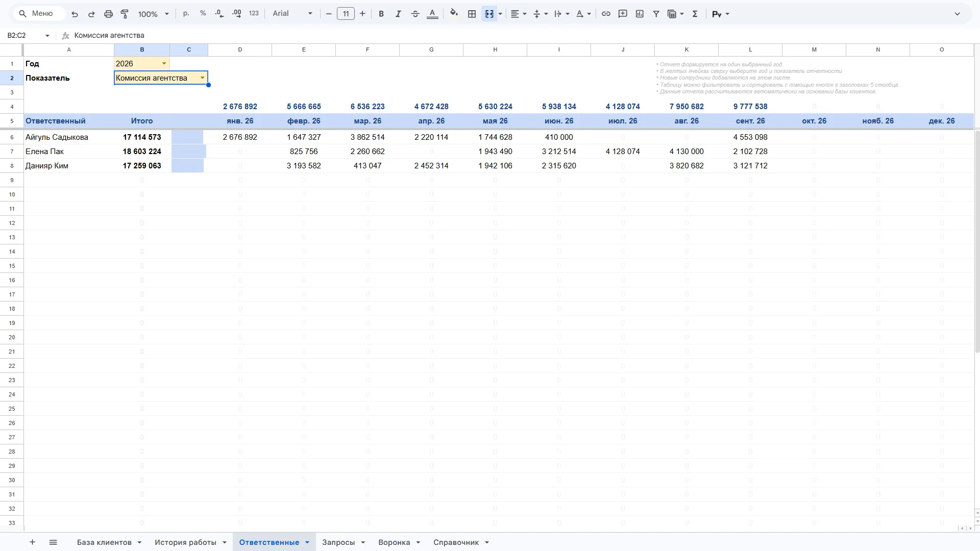Viewport: 980px width, 551px height.
Task: Toggle strikethrough formatting
Action: 415,14
